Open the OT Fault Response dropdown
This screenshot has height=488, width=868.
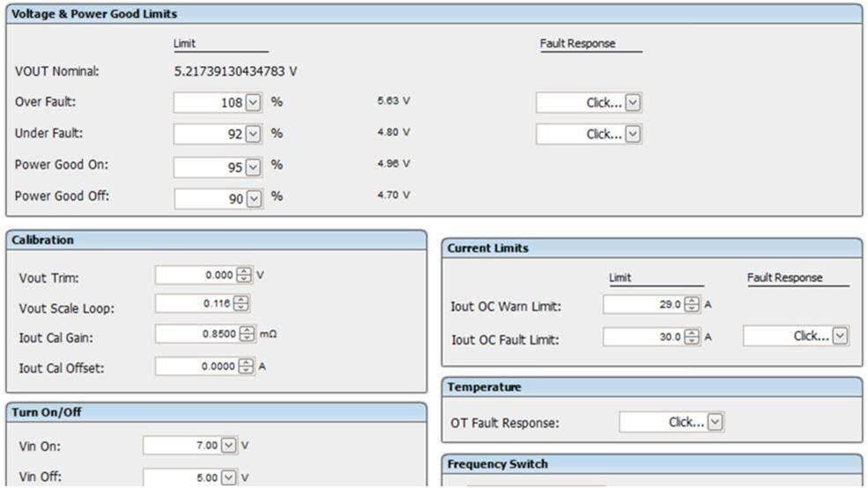point(715,422)
